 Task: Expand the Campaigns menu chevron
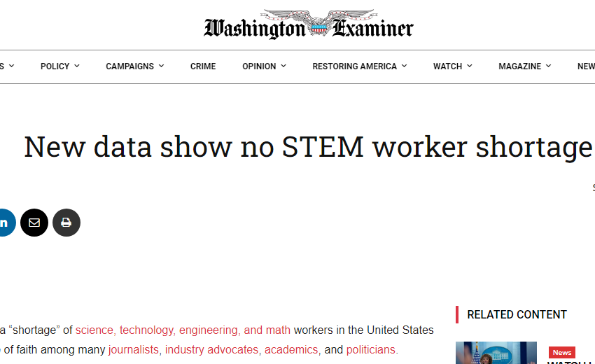pos(161,66)
